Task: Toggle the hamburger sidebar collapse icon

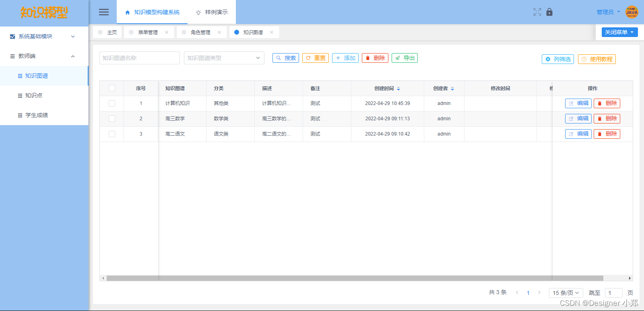Action: coord(104,12)
